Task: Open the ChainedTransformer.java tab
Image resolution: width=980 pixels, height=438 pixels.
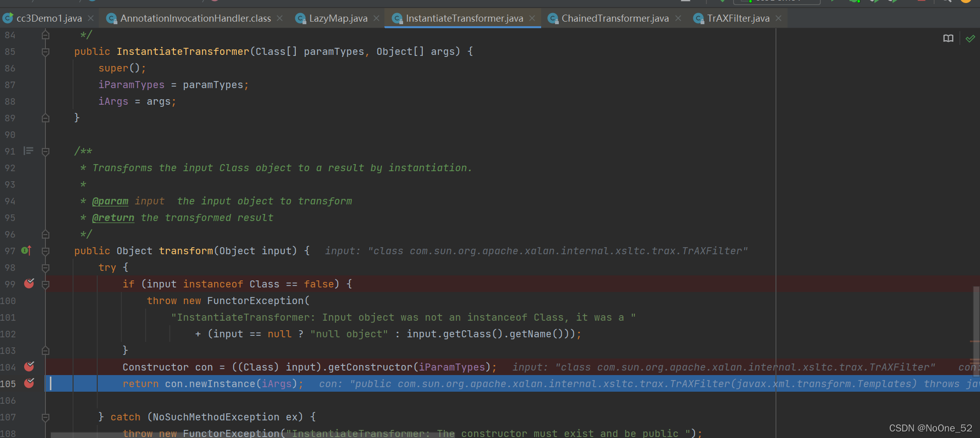Action: pyautogui.click(x=615, y=19)
